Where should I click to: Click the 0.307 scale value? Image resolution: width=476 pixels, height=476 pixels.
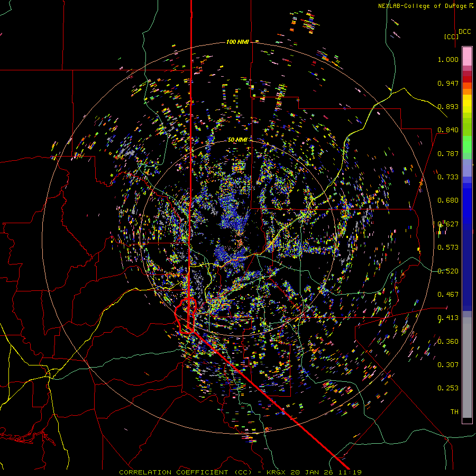point(448,365)
